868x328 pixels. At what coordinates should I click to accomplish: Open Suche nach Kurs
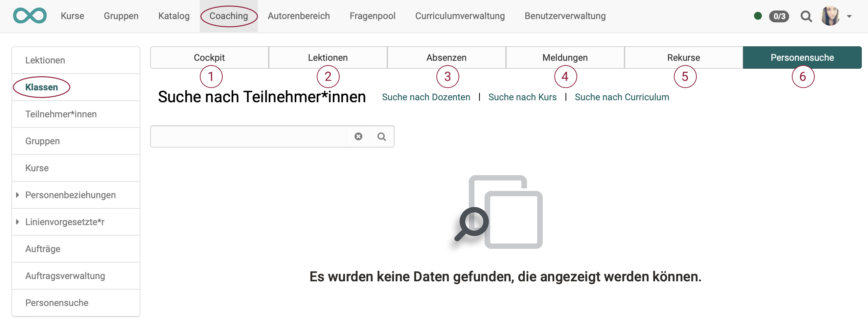(x=523, y=97)
